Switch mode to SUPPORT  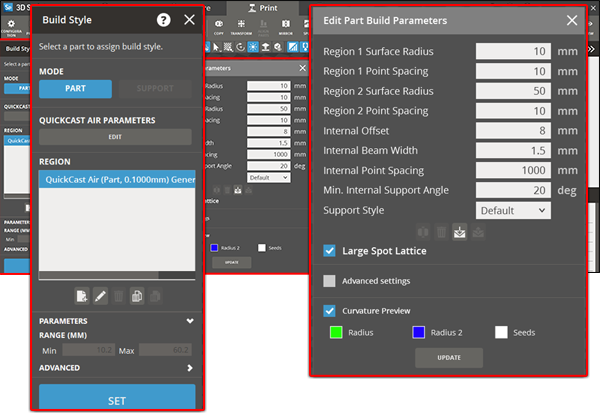(155, 89)
